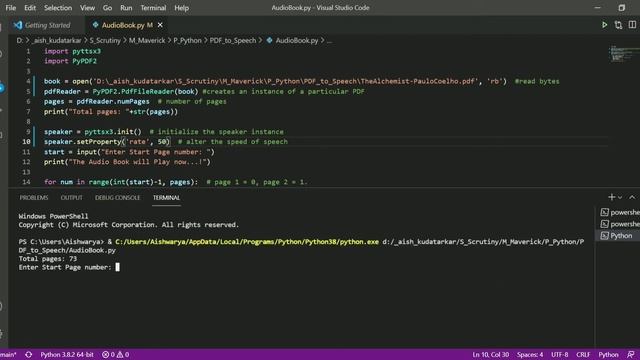Change indentation via Spaces: 4

tap(530, 355)
